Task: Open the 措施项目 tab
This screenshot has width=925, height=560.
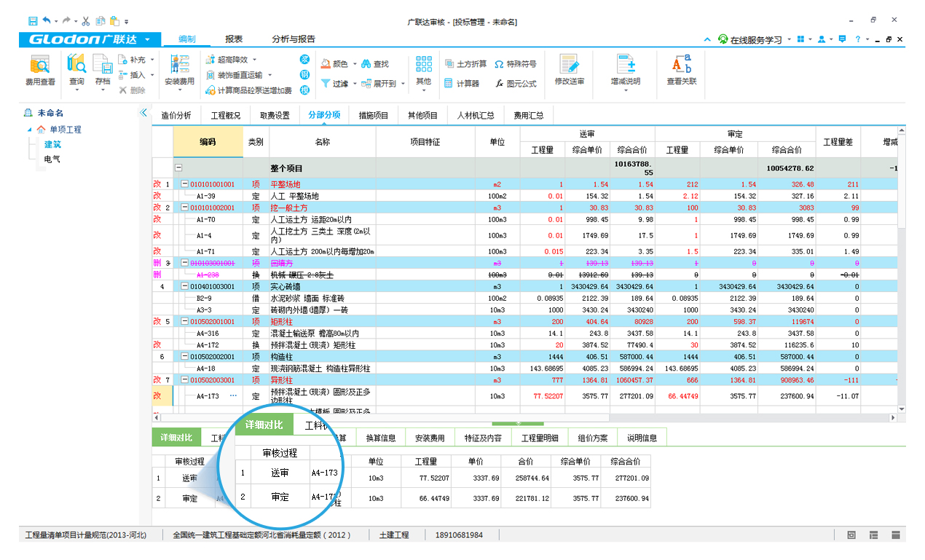Action: pyautogui.click(x=373, y=115)
